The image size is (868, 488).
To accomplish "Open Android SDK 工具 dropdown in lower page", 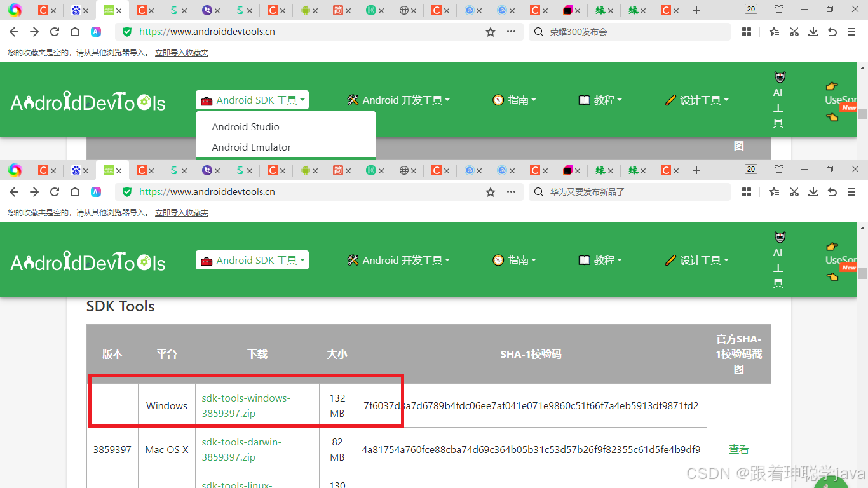I will [252, 260].
